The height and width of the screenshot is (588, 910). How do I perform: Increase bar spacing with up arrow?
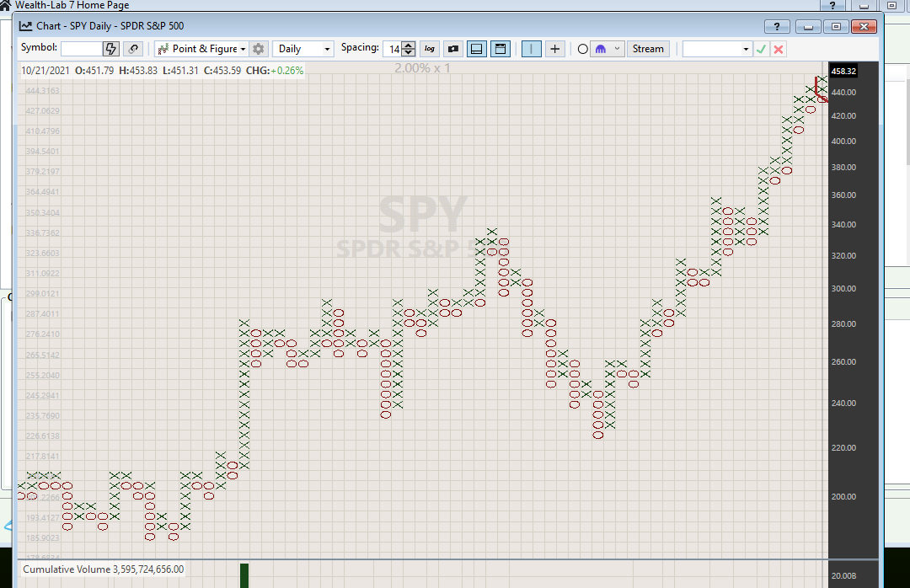409,45
